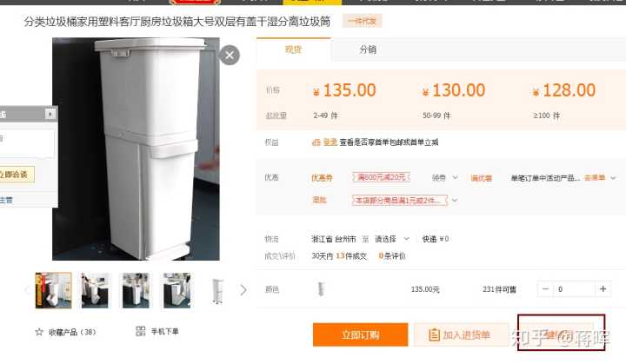Expand the 满优惠 promotion details arrow
The width and height of the screenshot is (626, 364).
point(614,177)
